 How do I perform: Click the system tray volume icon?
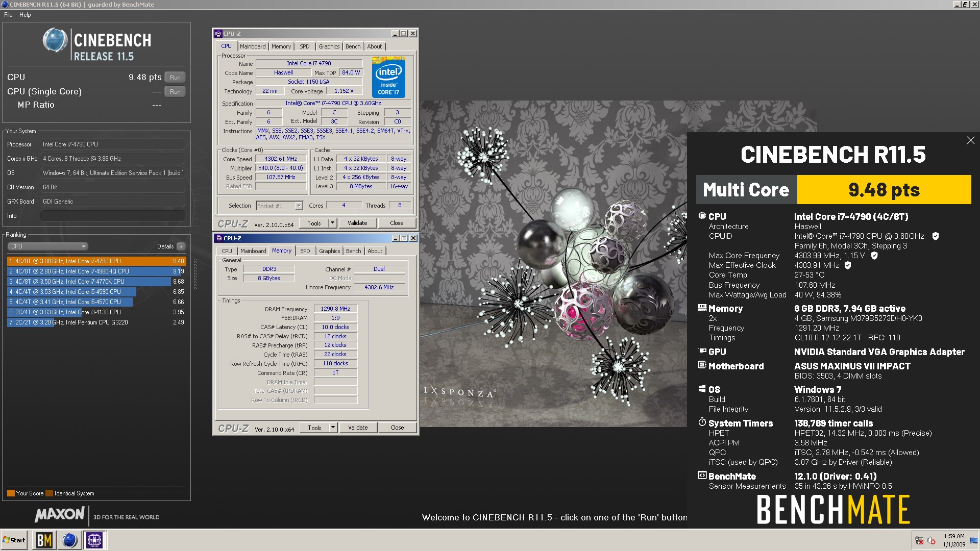pyautogui.click(x=931, y=540)
